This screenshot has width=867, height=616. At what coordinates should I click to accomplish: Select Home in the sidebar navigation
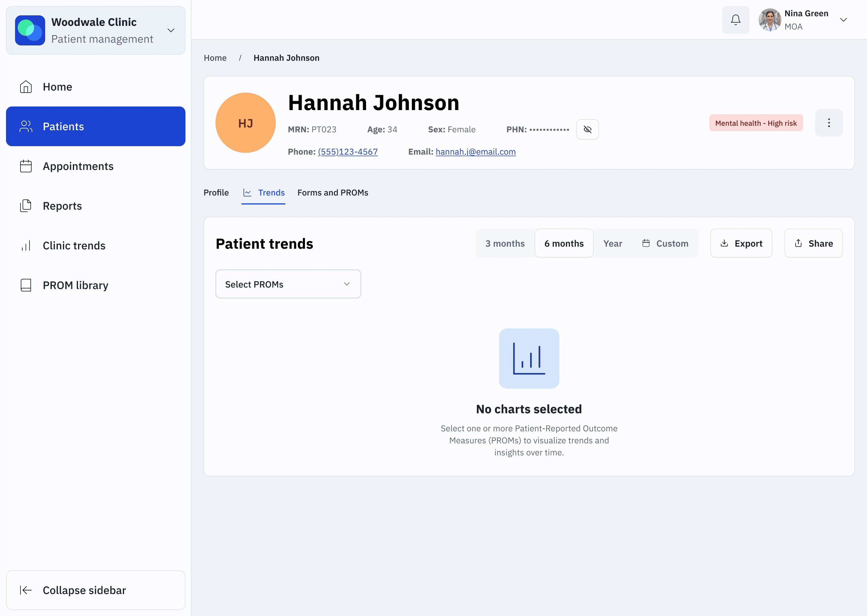tap(57, 87)
